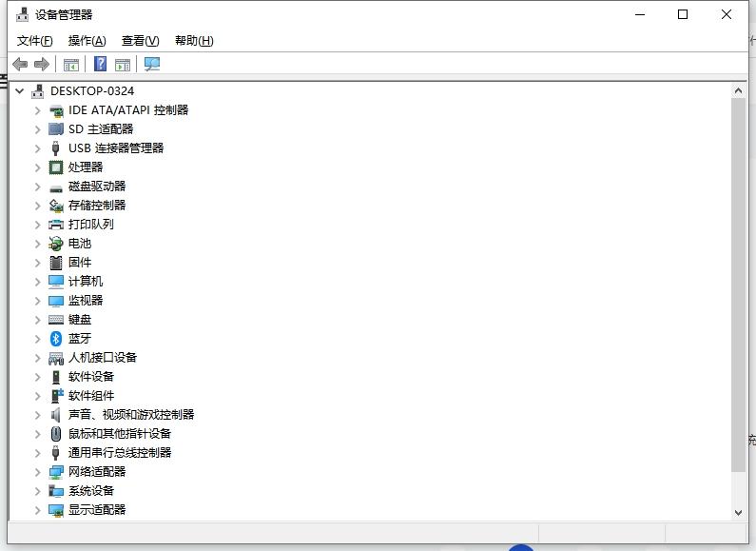Select the 人机接口设备 tree row label
Image resolution: width=756 pixels, height=551 pixels.
click(x=103, y=358)
